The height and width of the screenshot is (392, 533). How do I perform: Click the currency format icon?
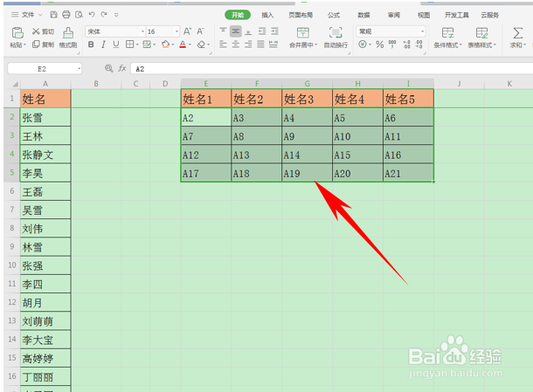pos(363,45)
